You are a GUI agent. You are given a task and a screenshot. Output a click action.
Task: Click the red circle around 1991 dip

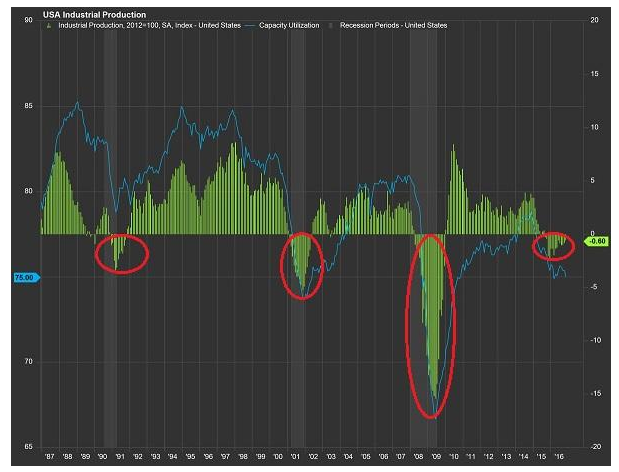(x=121, y=254)
